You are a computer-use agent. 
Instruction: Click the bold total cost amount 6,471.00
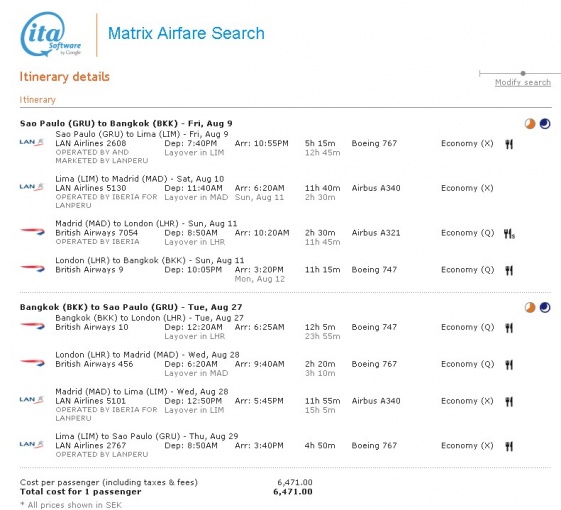(293, 492)
